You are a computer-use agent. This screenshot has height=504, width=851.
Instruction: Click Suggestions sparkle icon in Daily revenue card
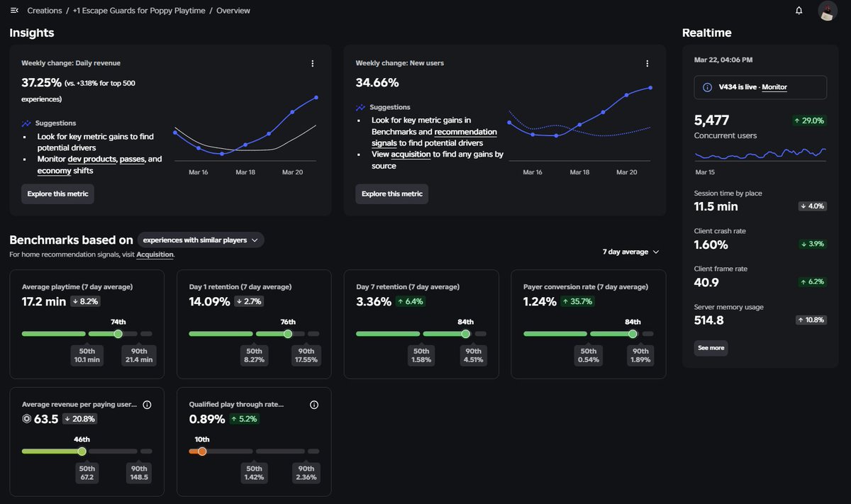tap(26, 123)
